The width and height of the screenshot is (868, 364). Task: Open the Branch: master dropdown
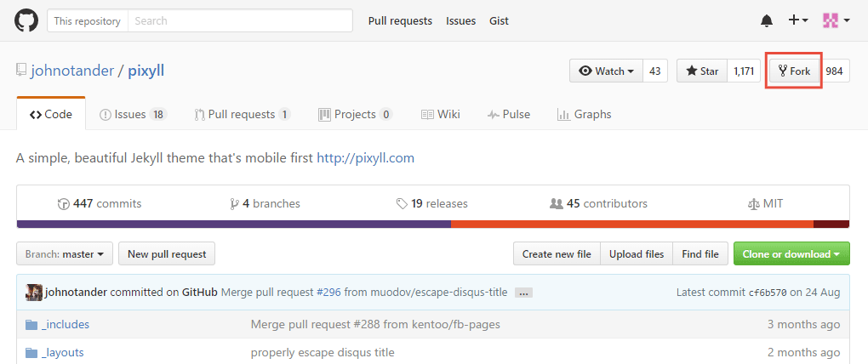65,254
